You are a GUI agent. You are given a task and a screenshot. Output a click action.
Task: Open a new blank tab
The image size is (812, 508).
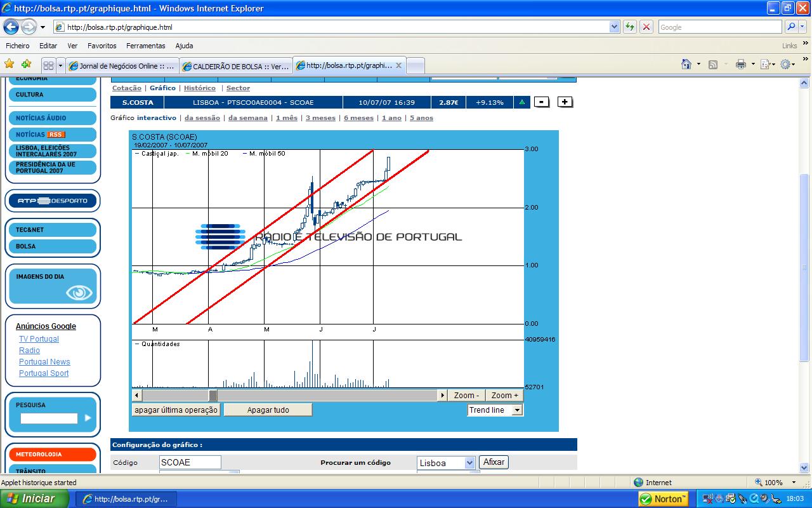(416, 66)
